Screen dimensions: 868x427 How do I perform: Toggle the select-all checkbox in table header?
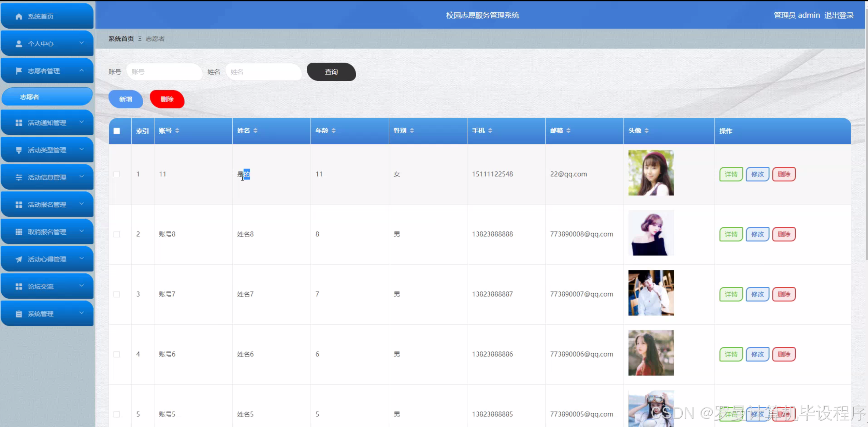(x=117, y=131)
